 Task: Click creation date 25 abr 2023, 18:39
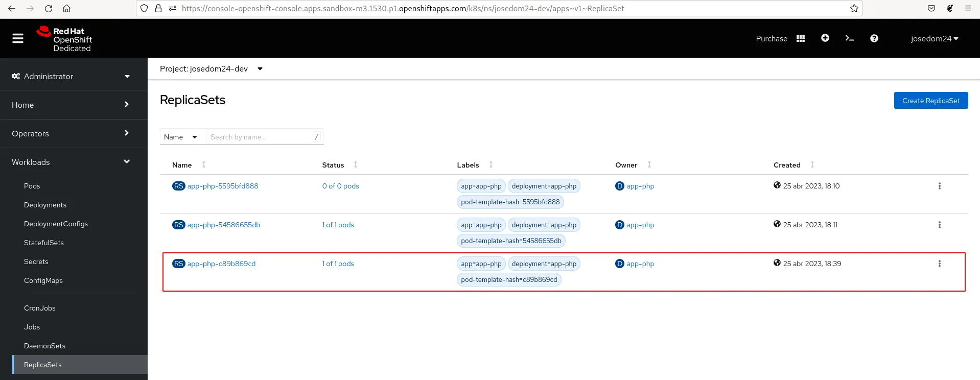812,264
